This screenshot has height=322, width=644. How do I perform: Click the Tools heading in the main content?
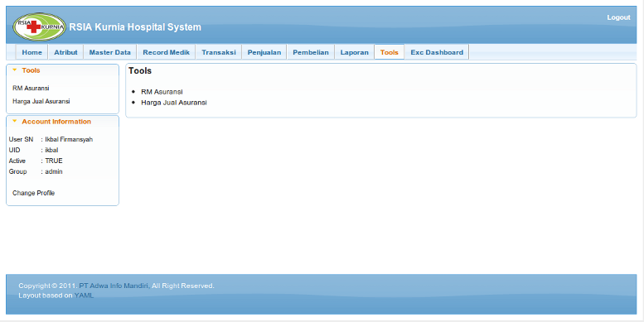click(x=140, y=70)
